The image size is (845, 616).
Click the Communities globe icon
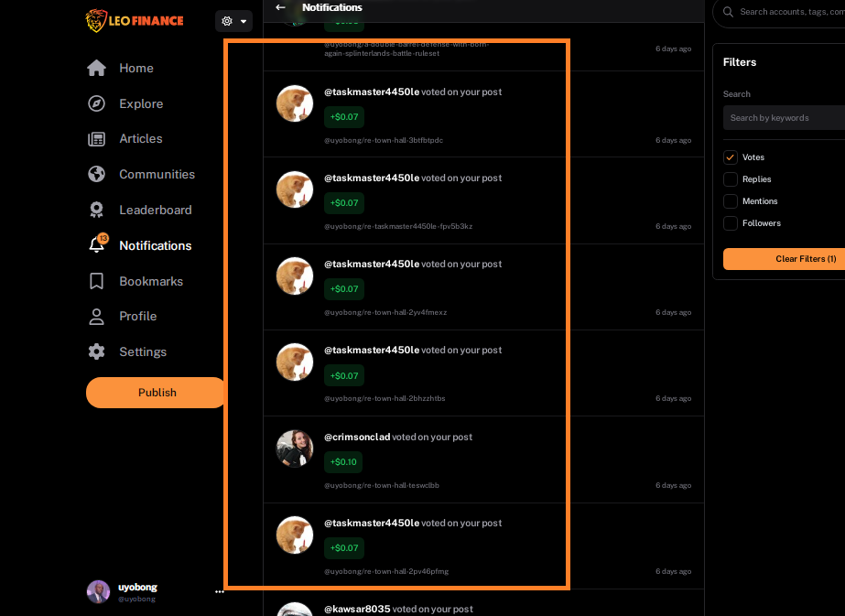point(96,174)
